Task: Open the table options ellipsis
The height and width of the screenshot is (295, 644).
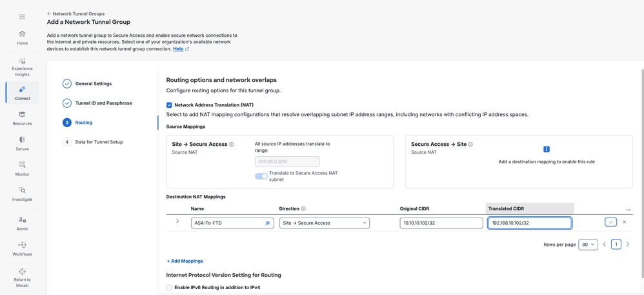Action: [x=628, y=210]
